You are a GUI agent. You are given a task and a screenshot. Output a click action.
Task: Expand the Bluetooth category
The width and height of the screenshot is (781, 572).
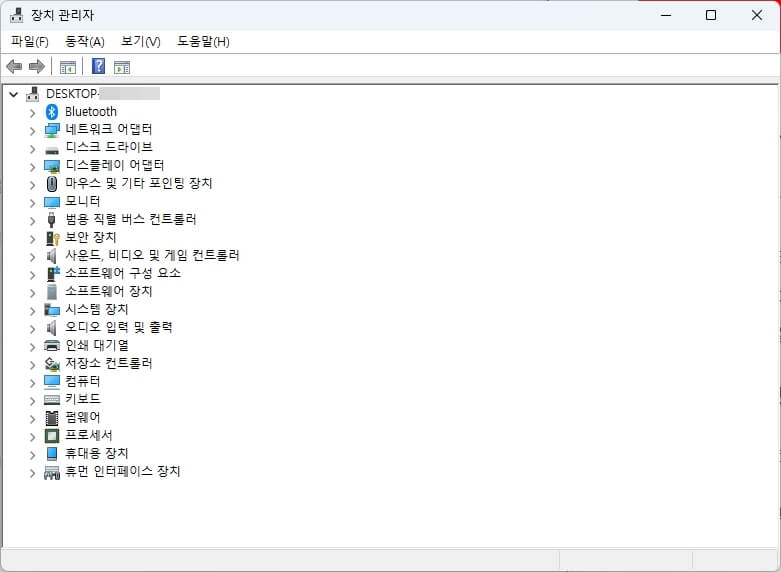click(x=32, y=113)
